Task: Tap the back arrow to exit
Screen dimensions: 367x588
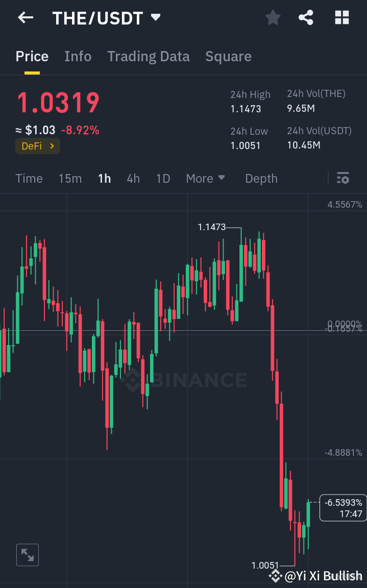Action: tap(25, 17)
